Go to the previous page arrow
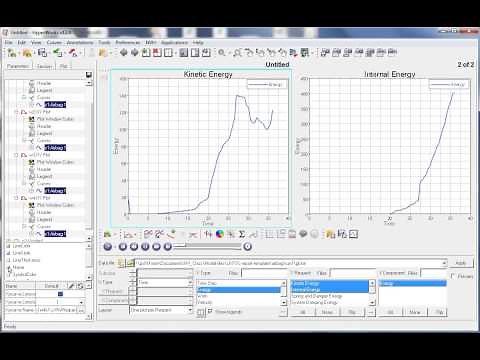The image size is (480, 360). [124, 52]
